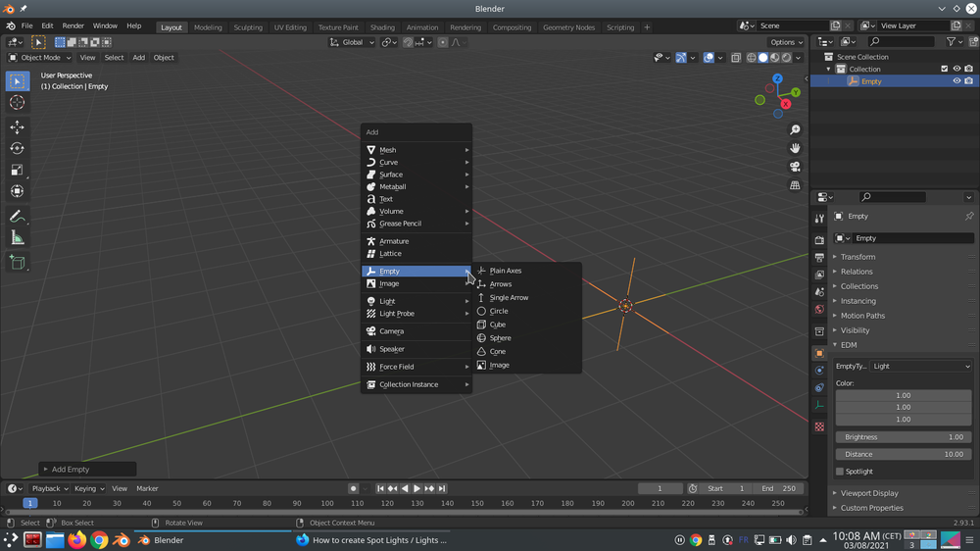
Task: Toggle Collection exclude checkbox in outliner
Action: (944, 70)
